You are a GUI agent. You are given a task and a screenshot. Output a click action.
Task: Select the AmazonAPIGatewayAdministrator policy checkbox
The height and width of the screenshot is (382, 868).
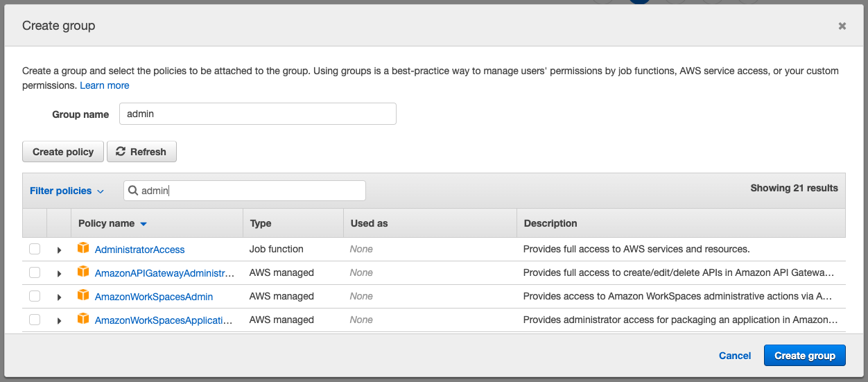pyautogui.click(x=35, y=272)
